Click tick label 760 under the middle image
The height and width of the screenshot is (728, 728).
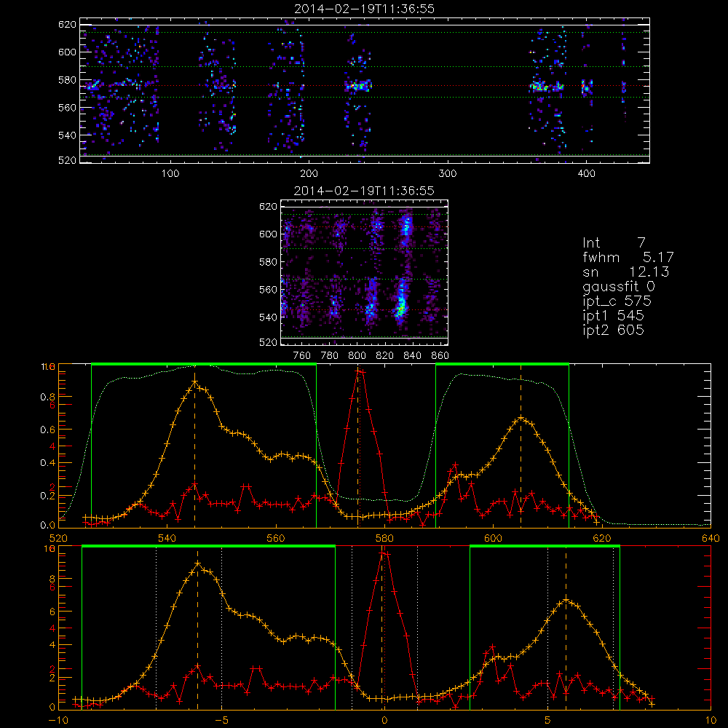(302, 356)
